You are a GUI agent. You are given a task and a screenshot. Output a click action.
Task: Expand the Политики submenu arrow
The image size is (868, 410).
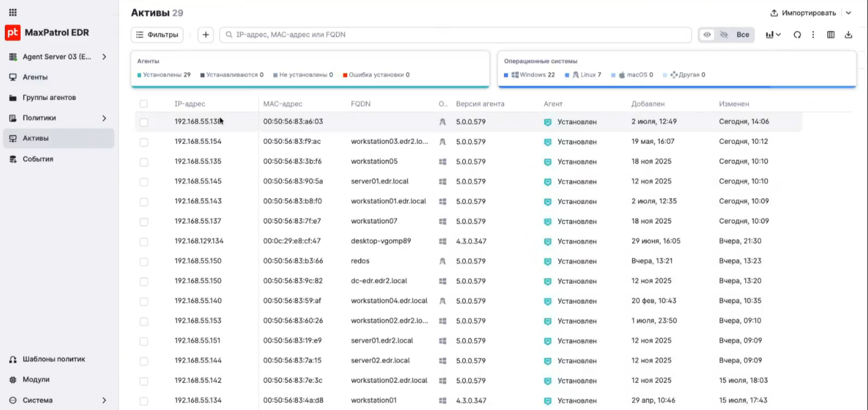coord(104,118)
